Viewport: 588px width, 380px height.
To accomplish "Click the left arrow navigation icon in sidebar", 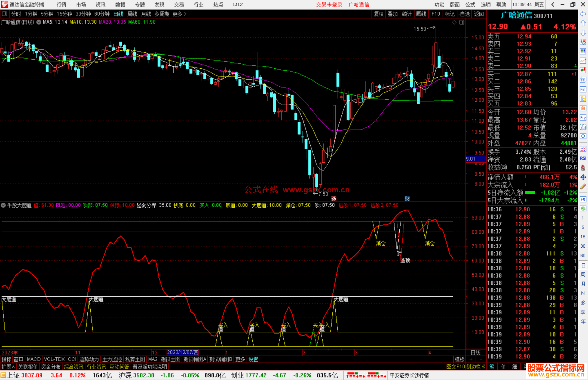I will [x=583, y=14].
